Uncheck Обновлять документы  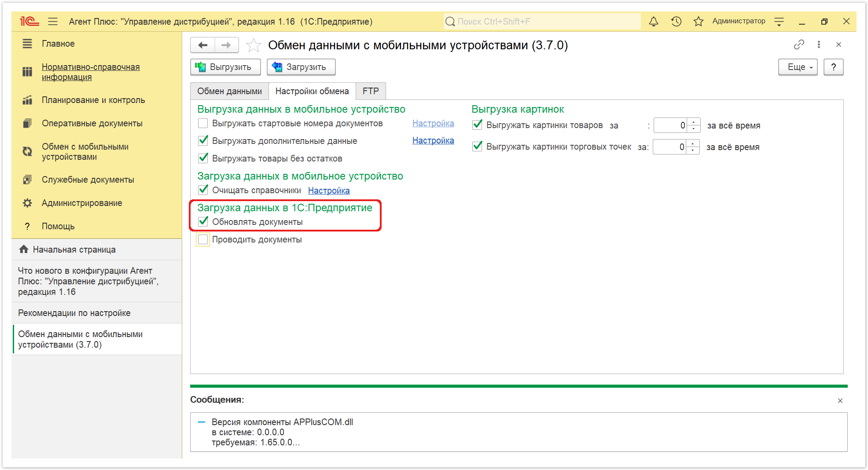[x=203, y=222]
